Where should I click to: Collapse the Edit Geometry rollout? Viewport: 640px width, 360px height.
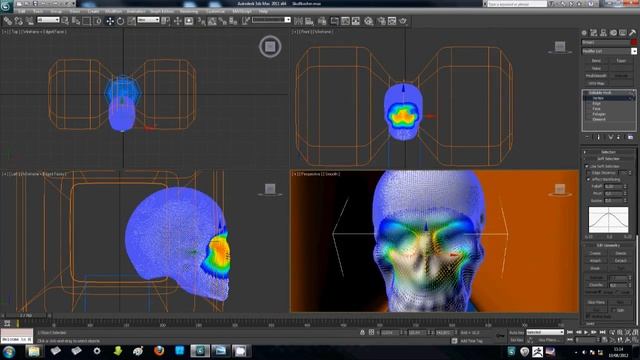608,245
